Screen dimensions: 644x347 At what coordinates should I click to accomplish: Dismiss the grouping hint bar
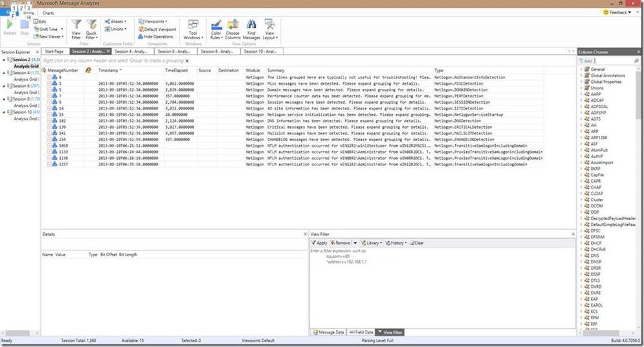click(188, 61)
